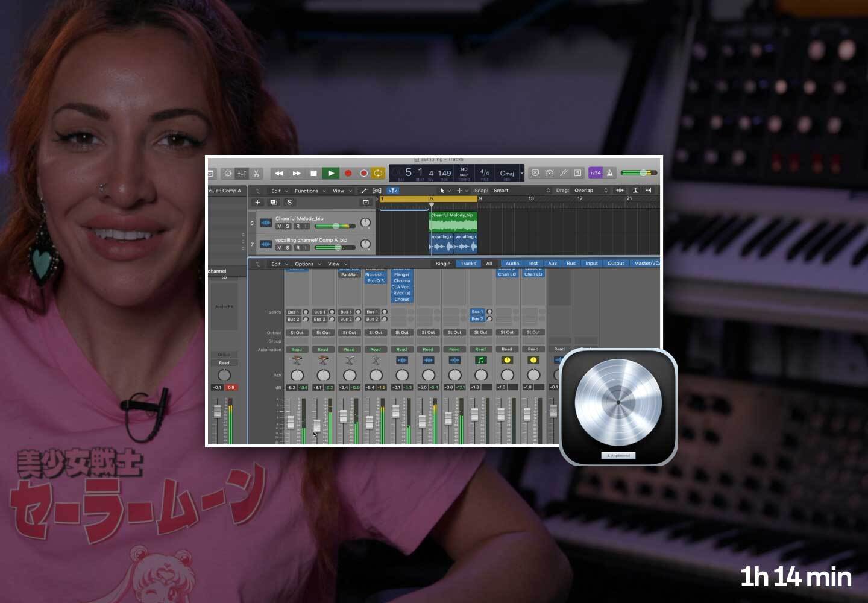The image size is (868, 603).
Task: Filter Mixer by Aux channel strips
Action: point(552,264)
